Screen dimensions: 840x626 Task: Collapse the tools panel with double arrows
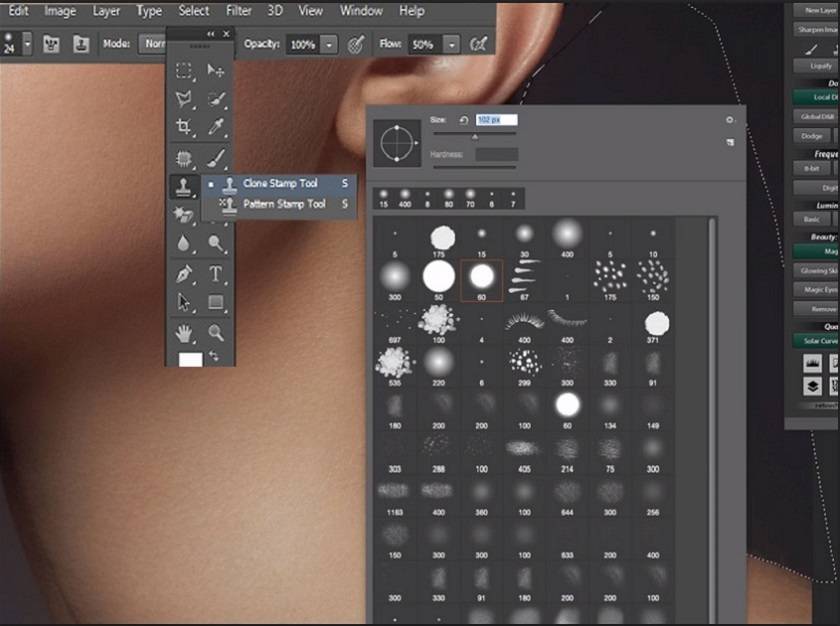[211, 33]
